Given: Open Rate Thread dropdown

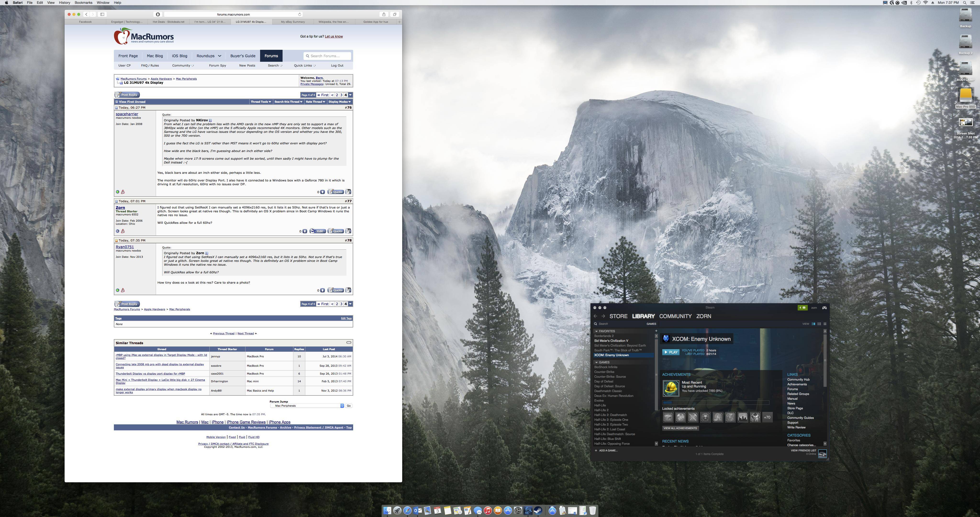Looking at the screenshot, I should coord(315,102).
